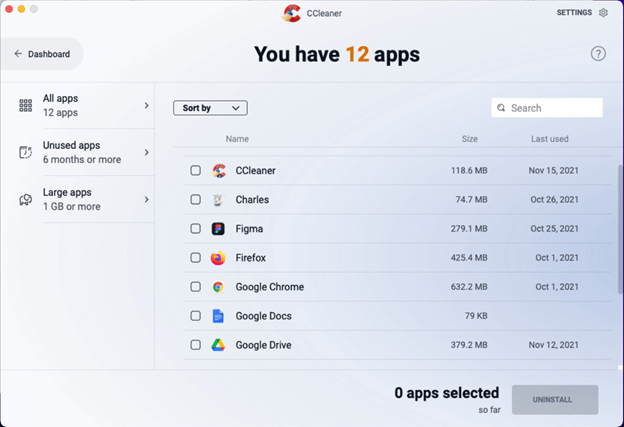Click the app list vertical scrollbar

pos(620,229)
